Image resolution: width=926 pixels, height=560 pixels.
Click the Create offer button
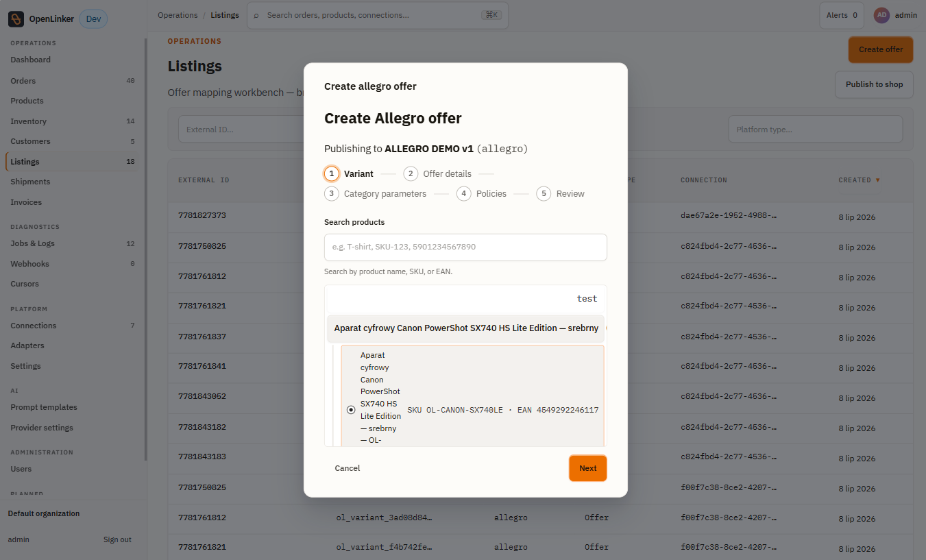(x=881, y=49)
